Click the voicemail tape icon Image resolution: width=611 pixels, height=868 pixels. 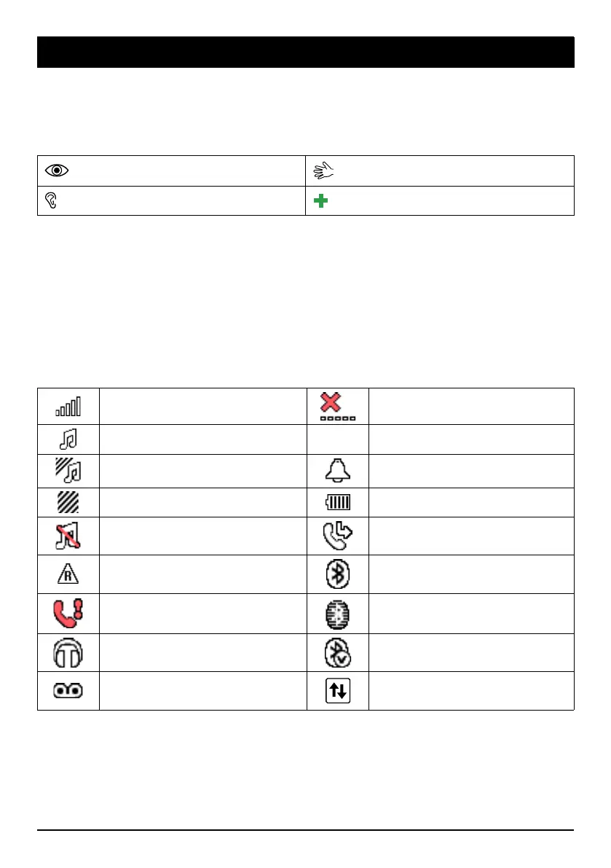[x=68, y=691]
